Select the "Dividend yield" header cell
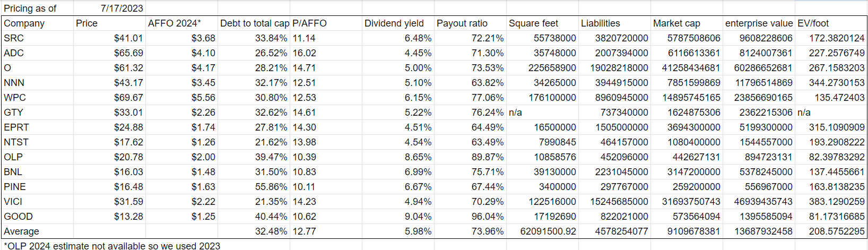The width and height of the screenshot is (868, 250). tap(394, 23)
